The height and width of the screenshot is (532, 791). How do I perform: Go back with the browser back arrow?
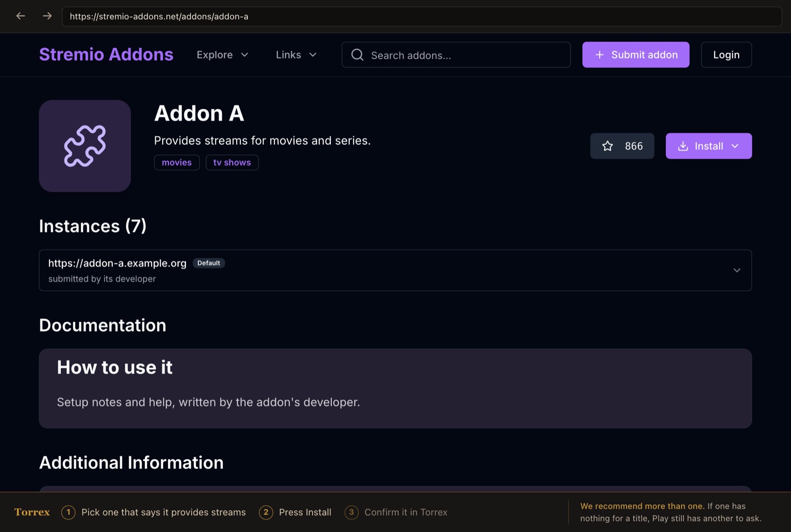click(x=21, y=16)
